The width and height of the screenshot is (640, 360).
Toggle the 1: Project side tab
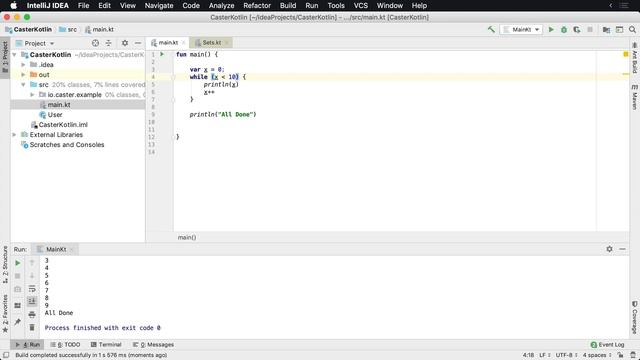(x=5, y=57)
